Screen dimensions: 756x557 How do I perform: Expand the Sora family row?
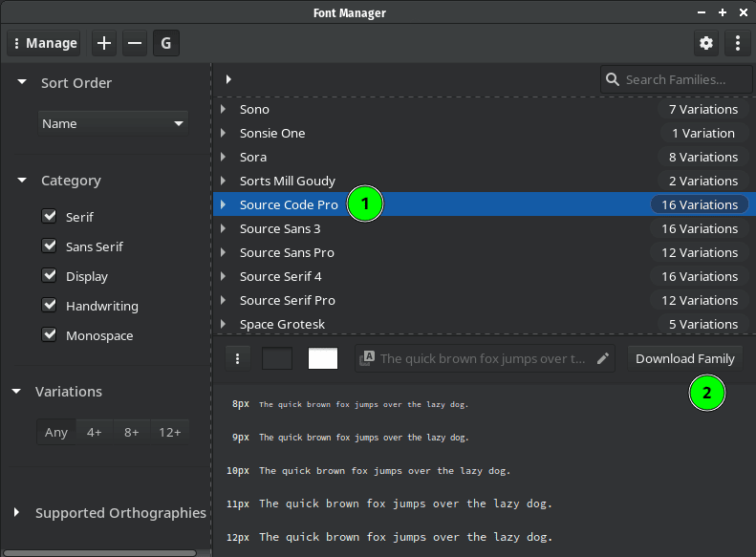point(224,157)
